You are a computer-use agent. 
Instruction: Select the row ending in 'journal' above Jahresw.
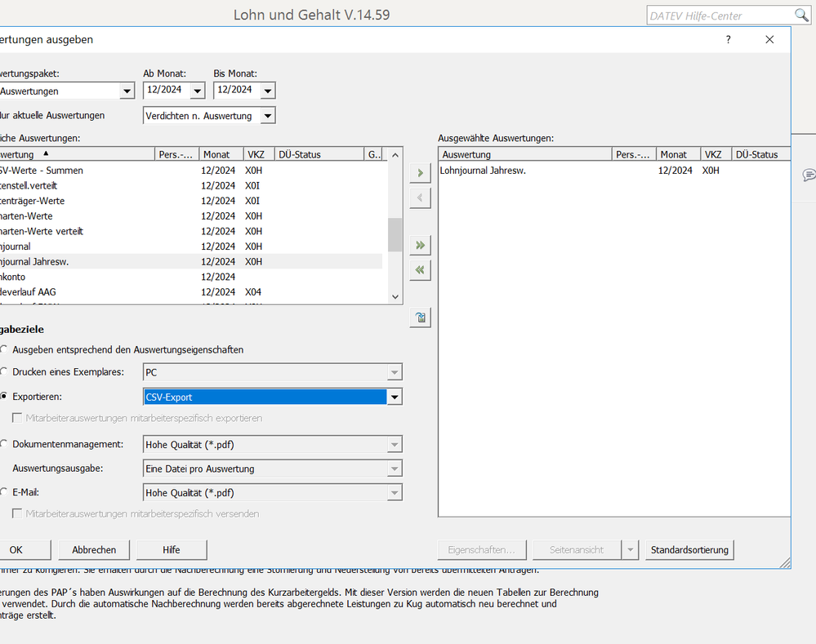(x=191, y=246)
